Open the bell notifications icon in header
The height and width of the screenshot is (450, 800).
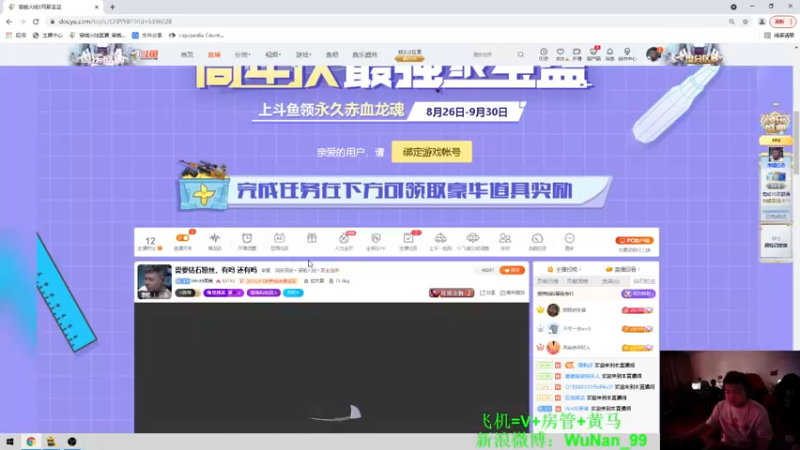coord(610,52)
